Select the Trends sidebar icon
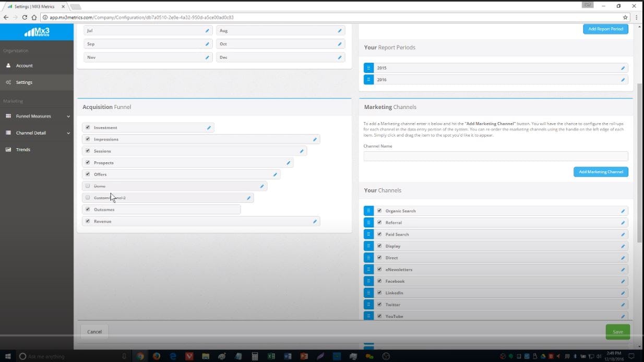The width and height of the screenshot is (644, 362). pyautogui.click(x=8, y=149)
